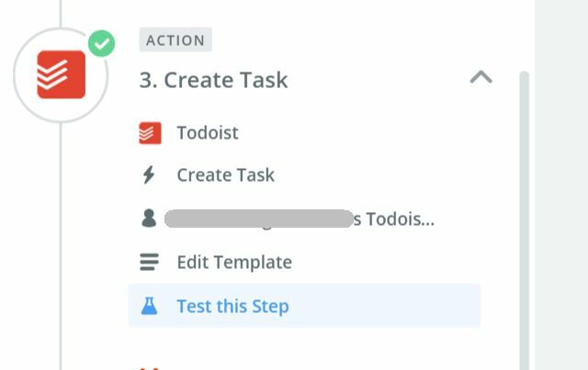The height and width of the screenshot is (370, 588).
Task: Click the small Todoist app icon
Action: pos(150,133)
